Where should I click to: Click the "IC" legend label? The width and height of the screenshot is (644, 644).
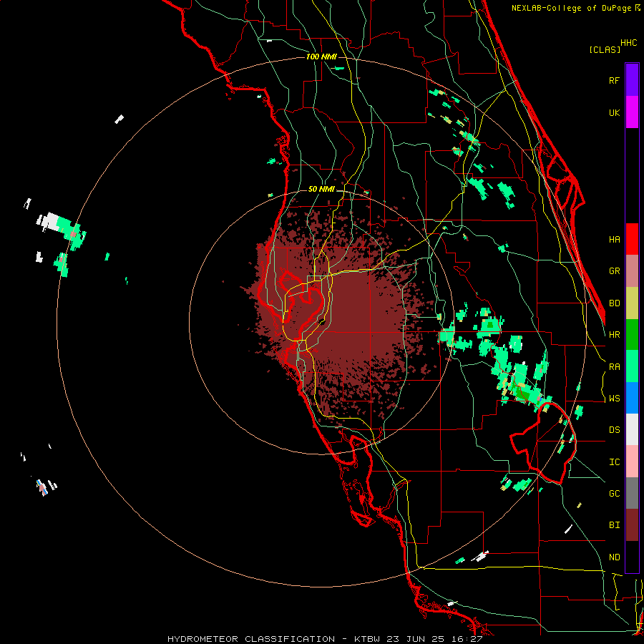coord(614,462)
